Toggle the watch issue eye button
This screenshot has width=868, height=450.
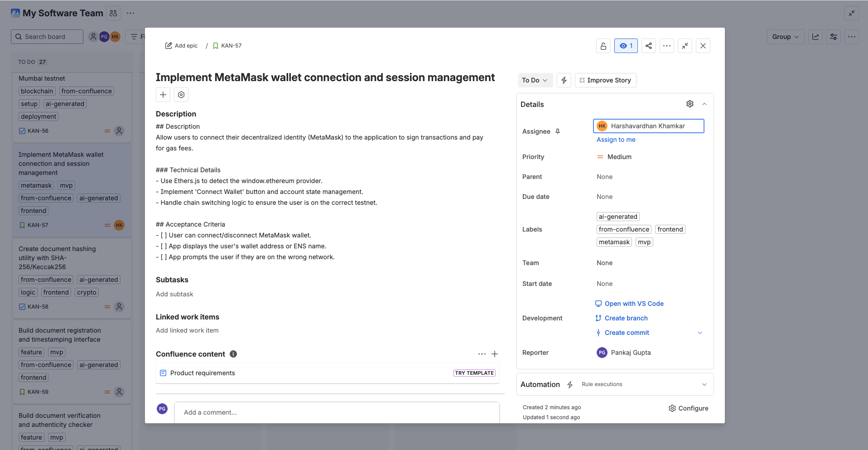pyautogui.click(x=626, y=46)
